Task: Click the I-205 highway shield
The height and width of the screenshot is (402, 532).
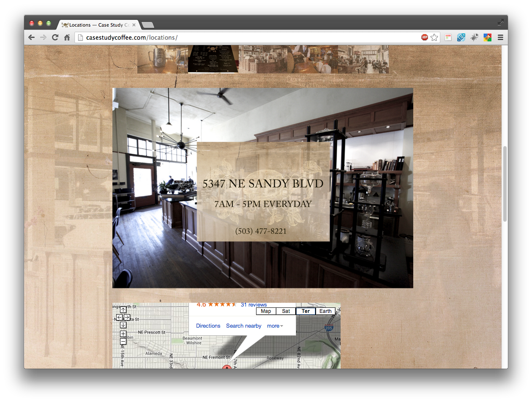Action: (x=329, y=327)
